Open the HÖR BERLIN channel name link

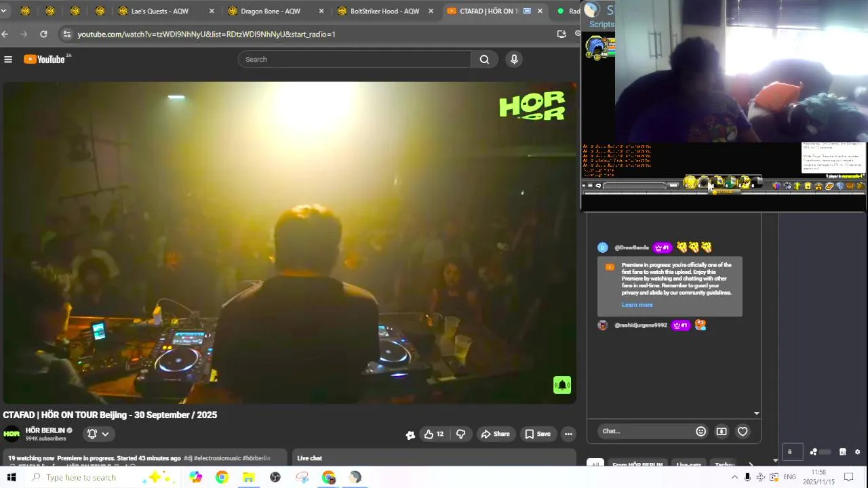(x=45, y=430)
